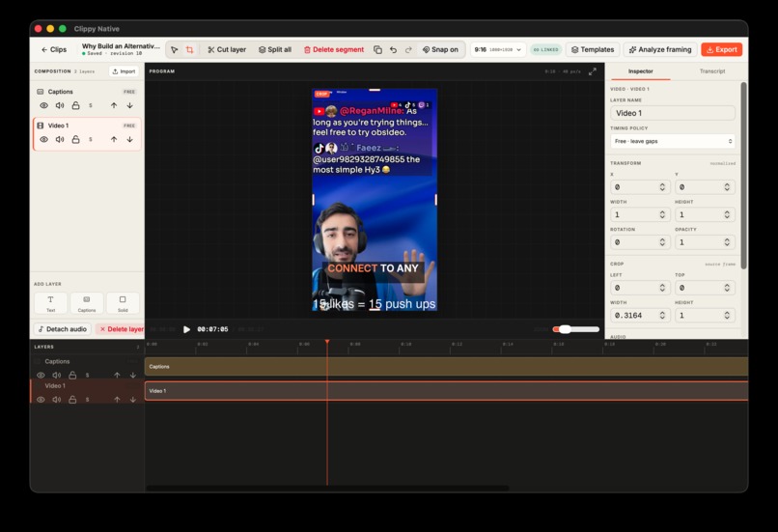Image resolution: width=778 pixels, height=532 pixels.
Task: Toggle the Snap on button
Action: point(440,49)
